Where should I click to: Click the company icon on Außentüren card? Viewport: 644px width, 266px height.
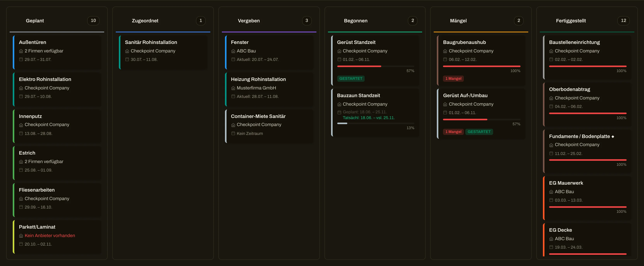tap(21, 51)
